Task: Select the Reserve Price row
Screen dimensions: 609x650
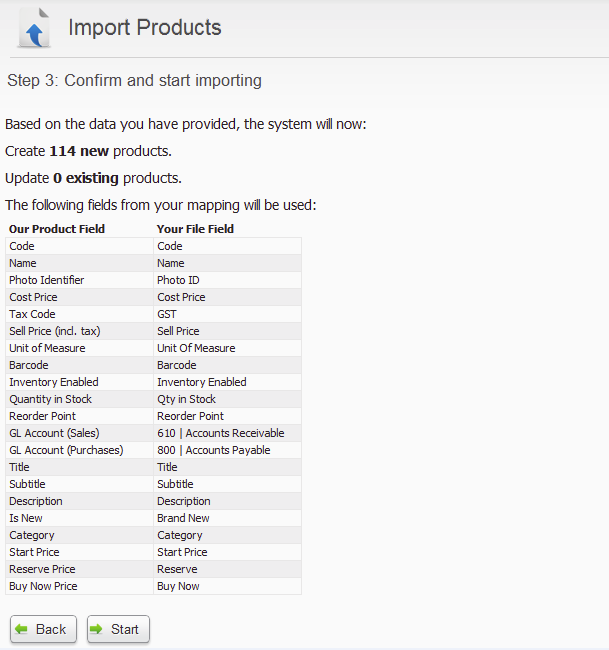Action: click(153, 569)
